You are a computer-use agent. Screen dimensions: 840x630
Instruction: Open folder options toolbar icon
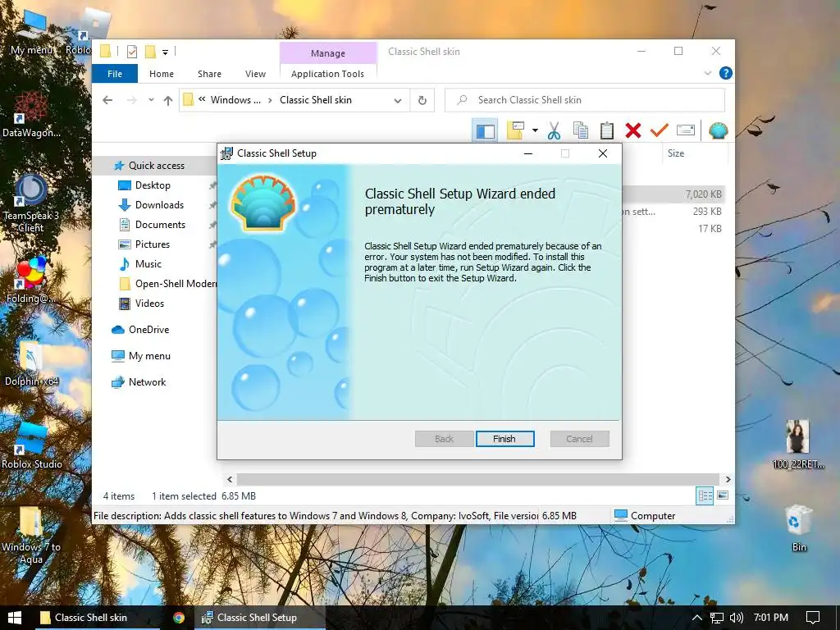point(515,130)
